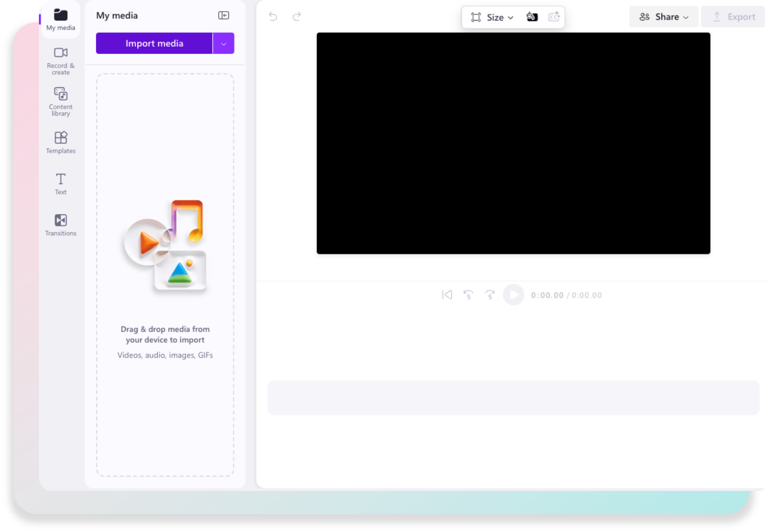Open the Size dropdown

tap(499, 17)
